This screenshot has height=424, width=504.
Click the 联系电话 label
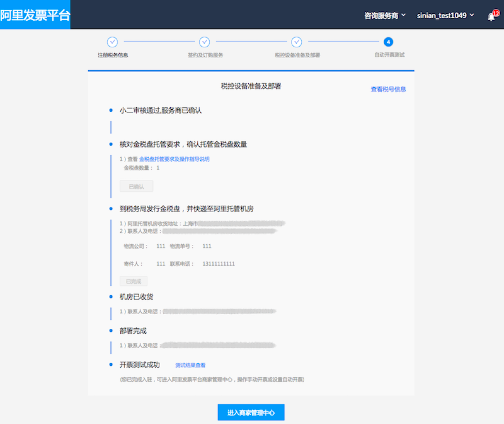[182, 264]
